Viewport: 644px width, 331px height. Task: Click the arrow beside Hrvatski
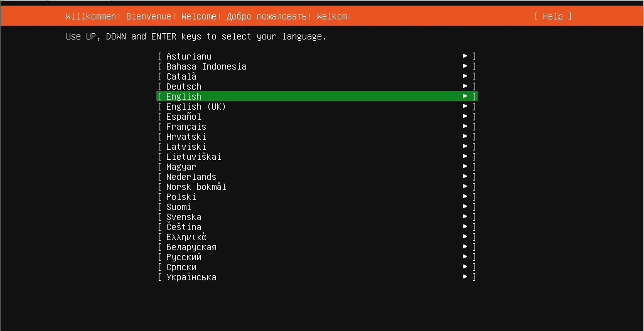[x=465, y=137]
